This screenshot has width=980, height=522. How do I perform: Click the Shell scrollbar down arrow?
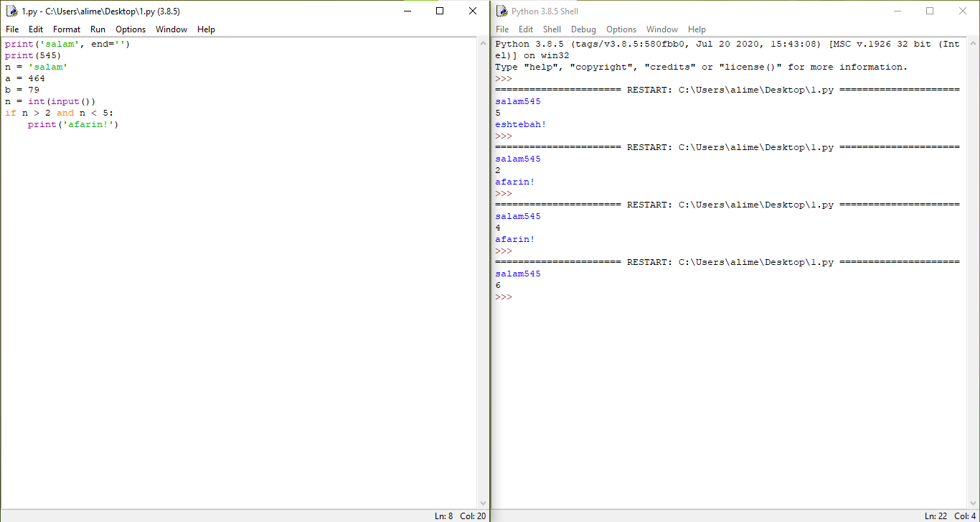973,503
